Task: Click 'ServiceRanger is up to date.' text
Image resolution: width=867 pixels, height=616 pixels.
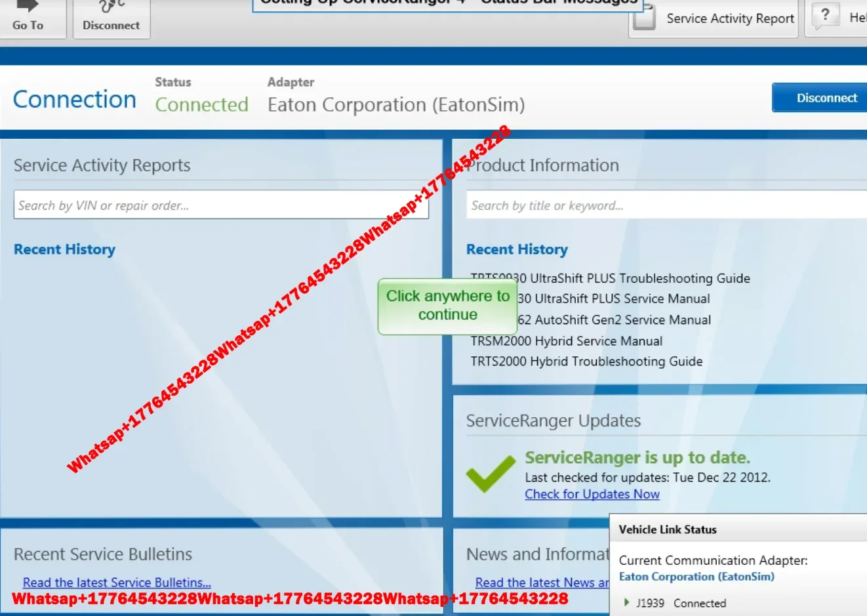Action: tap(637, 457)
